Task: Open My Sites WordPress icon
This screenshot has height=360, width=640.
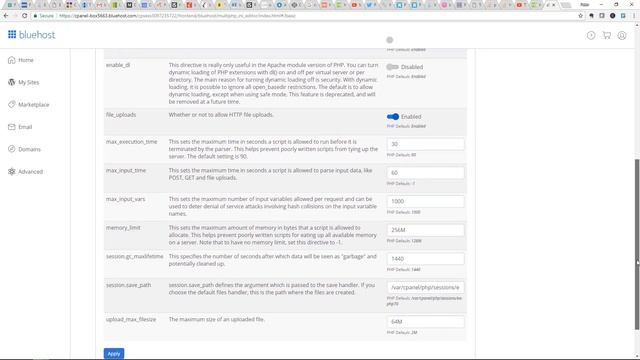Action: click(11, 82)
